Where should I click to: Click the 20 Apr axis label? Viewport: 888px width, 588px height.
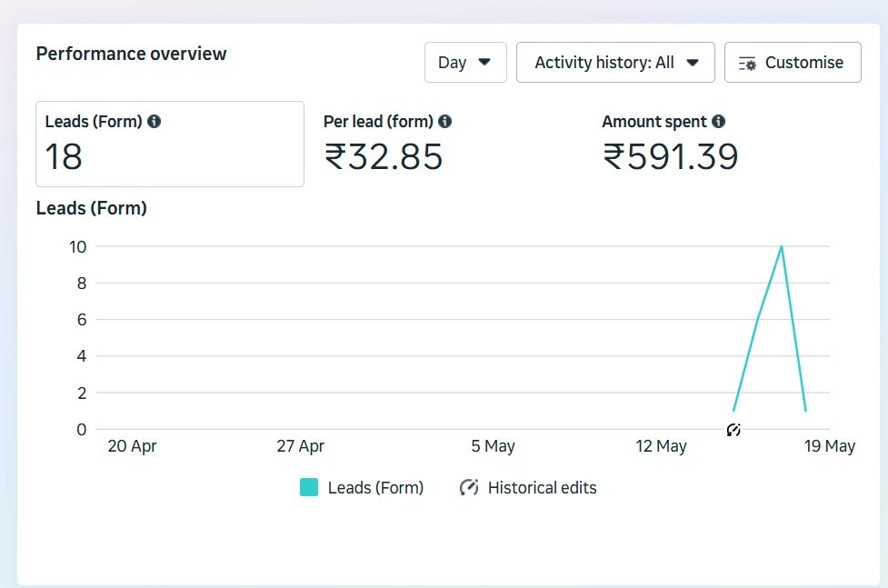coord(132,446)
